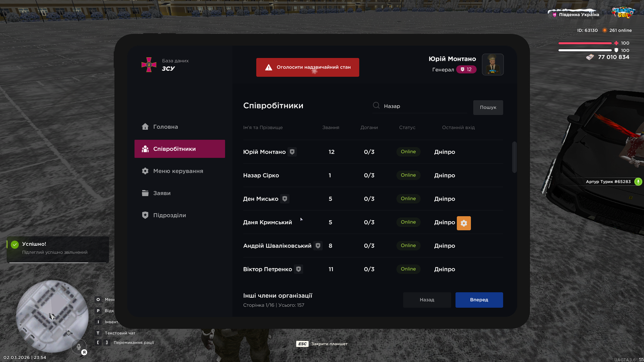This screenshot has width=644, height=362.
Task: Click Online status of Назар Сірко
Action: click(x=409, y=175)
